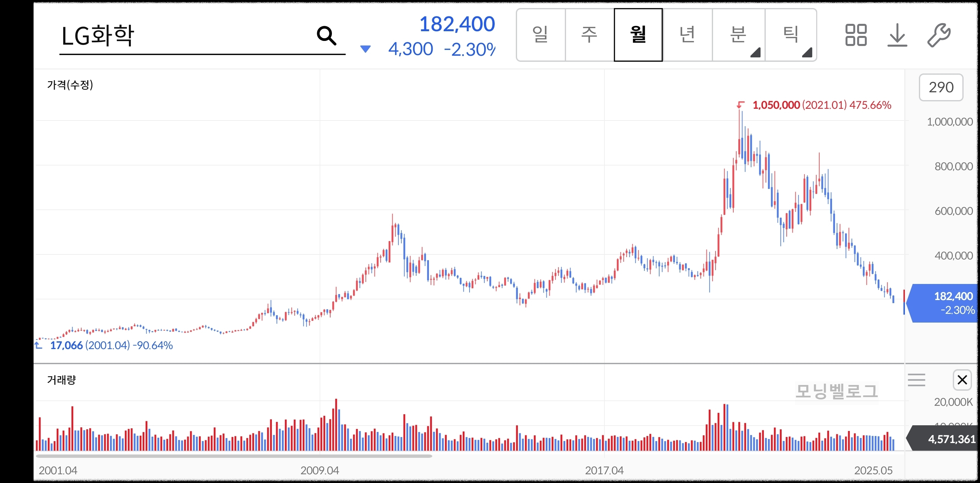This screenshot has width=980, height=483.
Task: Click the horizontal chart scrollbar
Action: tap(234, 455)
